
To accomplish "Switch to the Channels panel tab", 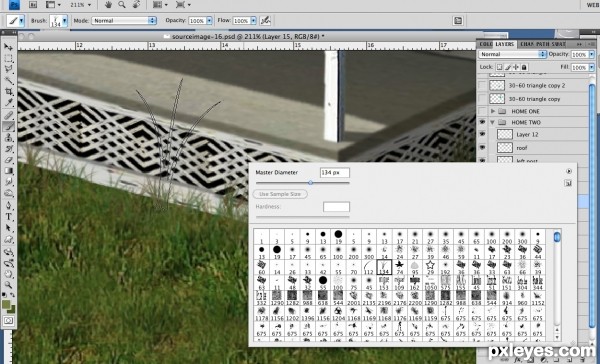I will tap(527, 44).
